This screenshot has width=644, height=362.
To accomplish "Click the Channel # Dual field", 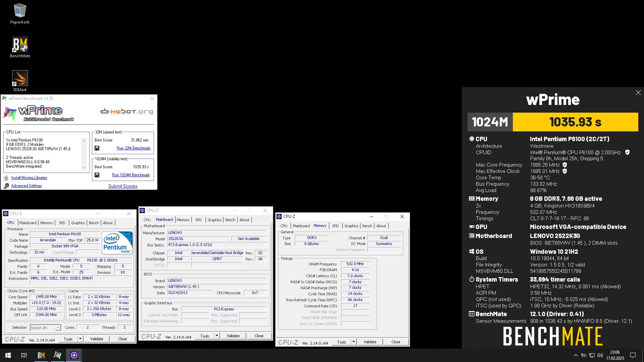I will 384,238.
